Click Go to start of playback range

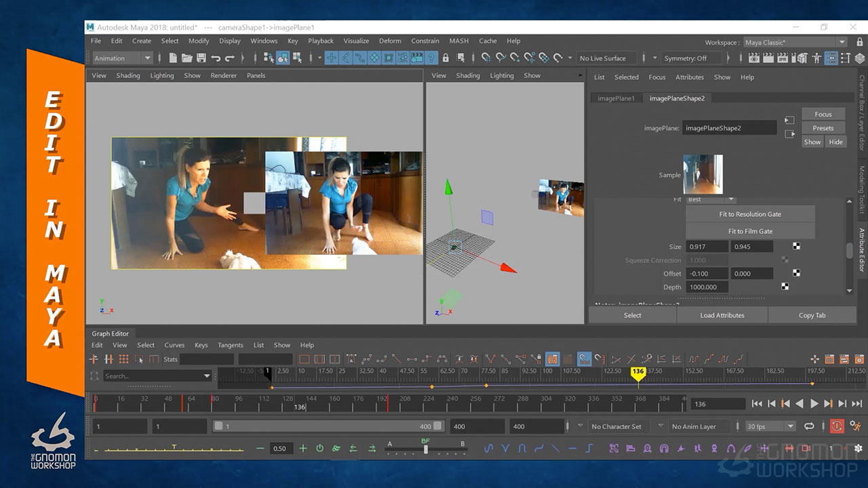click(x=757, y=404)
